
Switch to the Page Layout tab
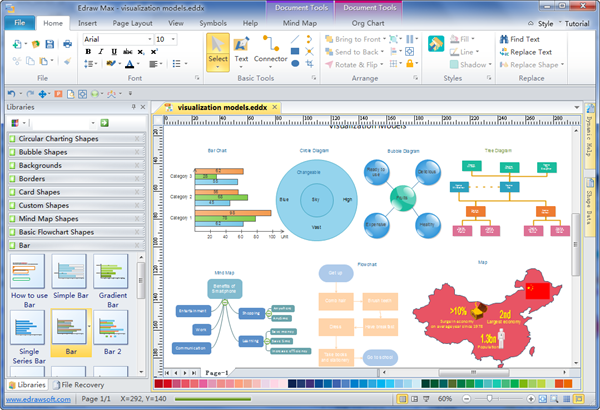point(132,23)
